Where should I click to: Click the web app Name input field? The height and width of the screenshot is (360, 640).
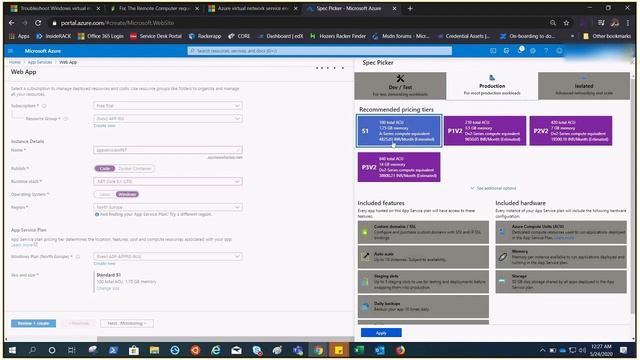point(168,150)
